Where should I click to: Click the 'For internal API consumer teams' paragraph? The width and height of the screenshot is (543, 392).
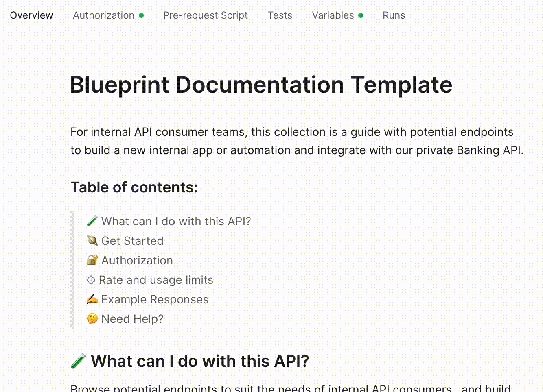297,141
